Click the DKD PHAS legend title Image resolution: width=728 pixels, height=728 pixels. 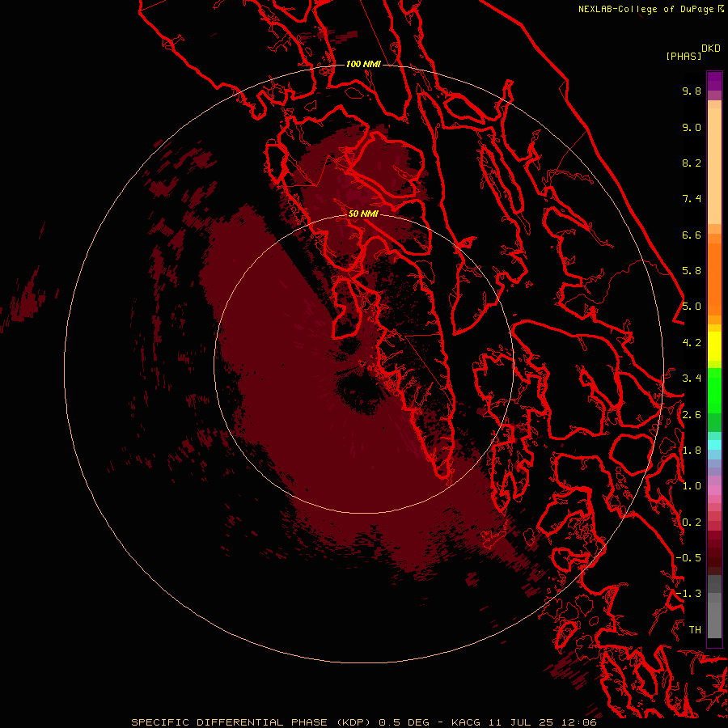tap(692, 53)
